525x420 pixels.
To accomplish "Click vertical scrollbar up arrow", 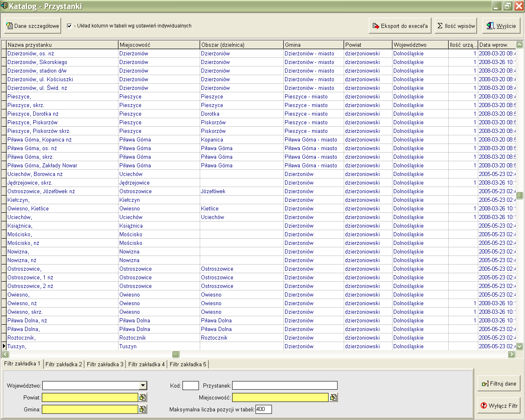I will click(520, 45).
